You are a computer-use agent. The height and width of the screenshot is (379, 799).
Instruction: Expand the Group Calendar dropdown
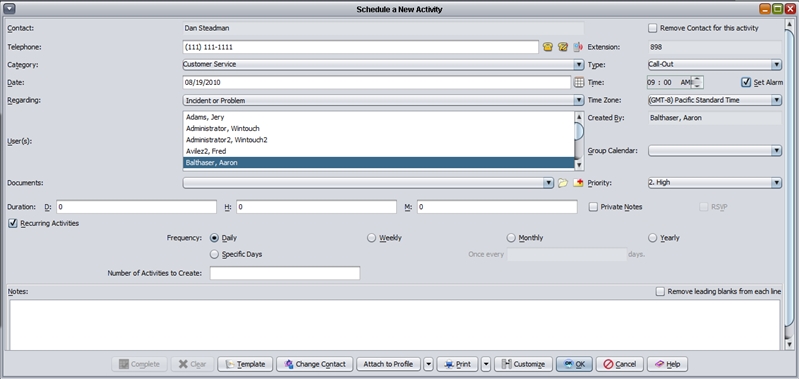tap(776, 150)
